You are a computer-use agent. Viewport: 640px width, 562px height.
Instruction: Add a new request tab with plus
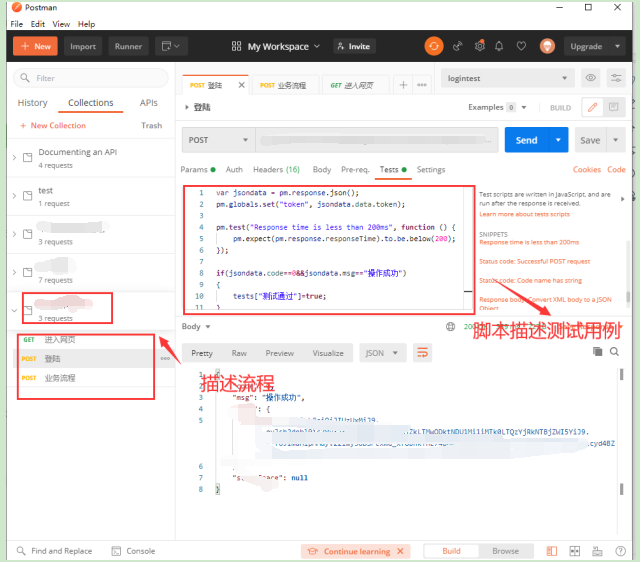click(x=403, y=85)
